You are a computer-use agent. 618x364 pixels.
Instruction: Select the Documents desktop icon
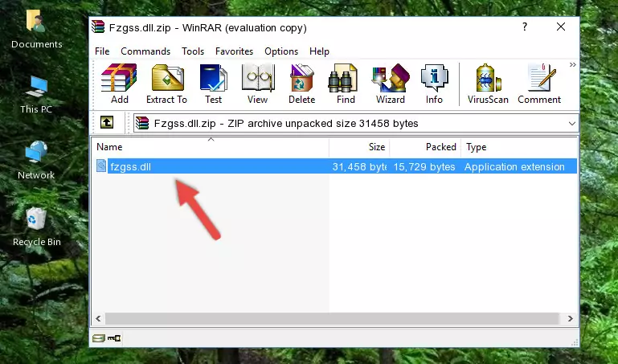tap(36, 29)
